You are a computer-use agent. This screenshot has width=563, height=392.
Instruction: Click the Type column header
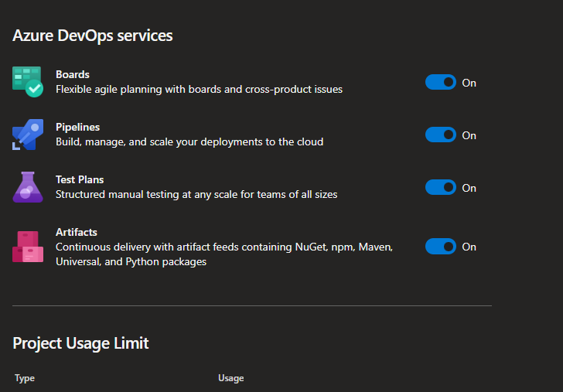point(25,378)
